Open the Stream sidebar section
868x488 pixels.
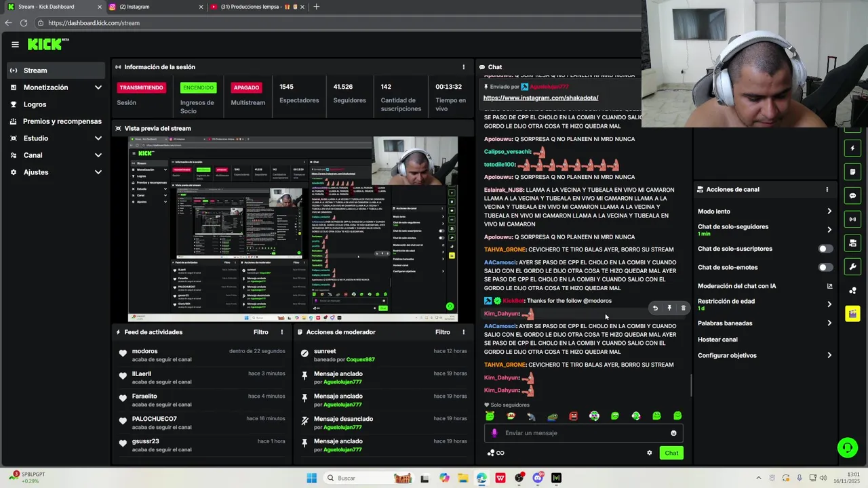point(57,70)
